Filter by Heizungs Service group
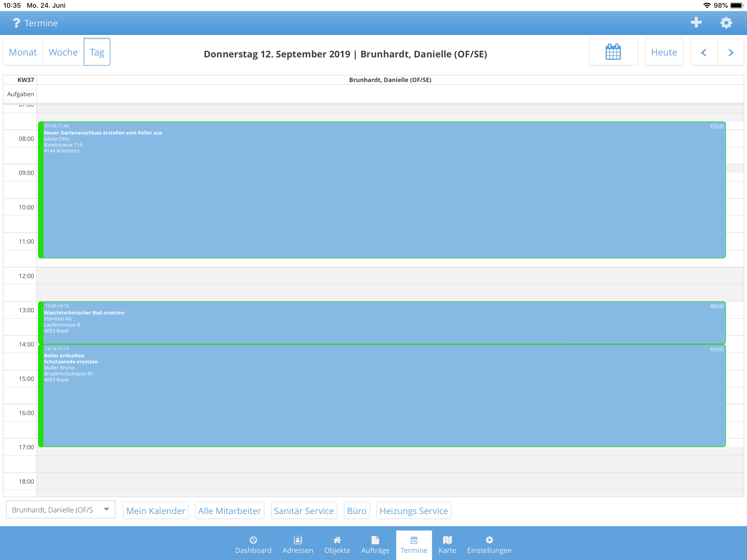This screenshot has width=747, height=560. pos(414,511)
